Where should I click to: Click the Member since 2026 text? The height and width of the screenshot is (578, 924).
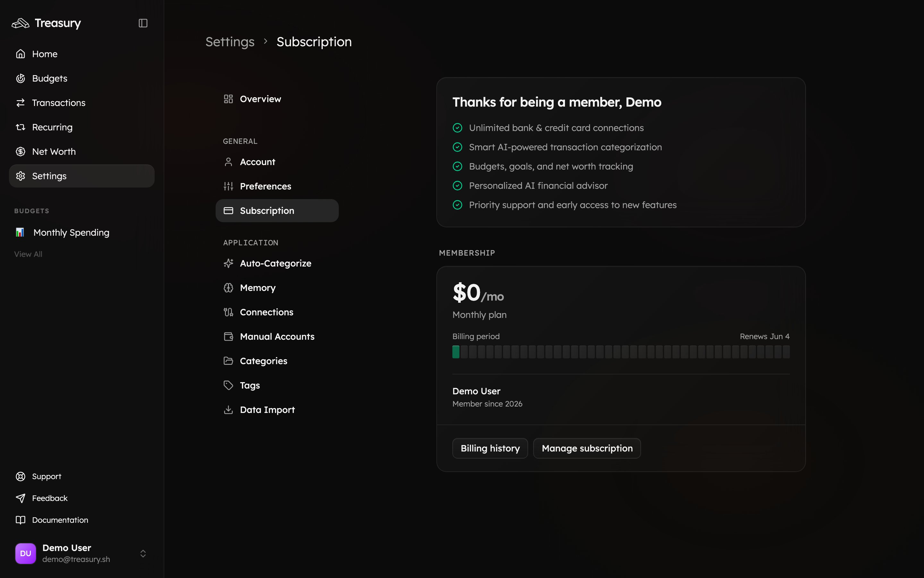point(487,404)
